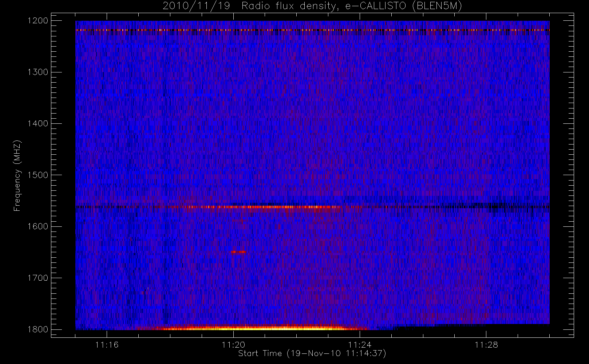This screenshot has height=364, width=589.
Task: Select the 1400 frequency axis label
Action: [38, 123]
